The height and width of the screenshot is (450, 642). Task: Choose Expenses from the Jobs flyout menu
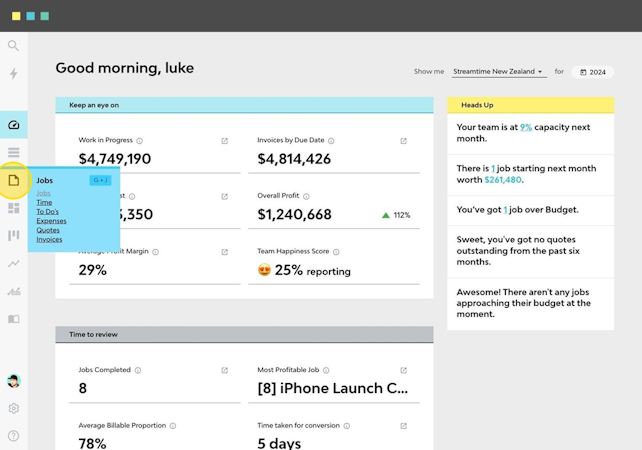51,221
